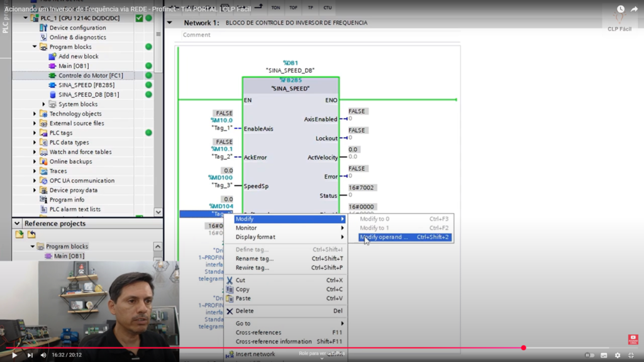This screenshot has width=644, height=362.
Task: Insert a TON timer from the toolbar
Action: click(275, 8)
